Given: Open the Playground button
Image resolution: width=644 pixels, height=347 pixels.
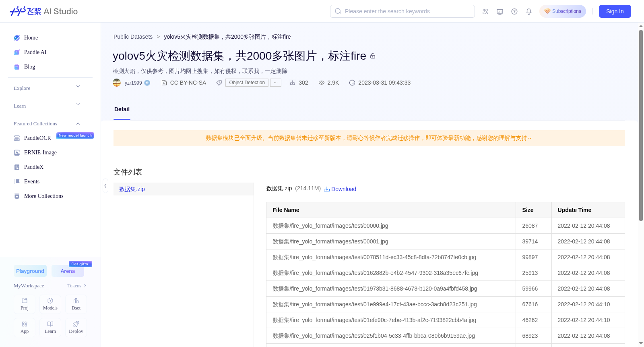Looking at the screenshot, I should pos(30,271).
